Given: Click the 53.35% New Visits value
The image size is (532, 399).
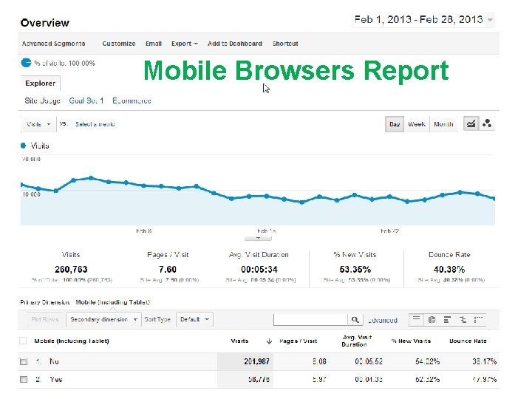Looking at the screenshot, I should pyautogui.click(x=355, y=270).
